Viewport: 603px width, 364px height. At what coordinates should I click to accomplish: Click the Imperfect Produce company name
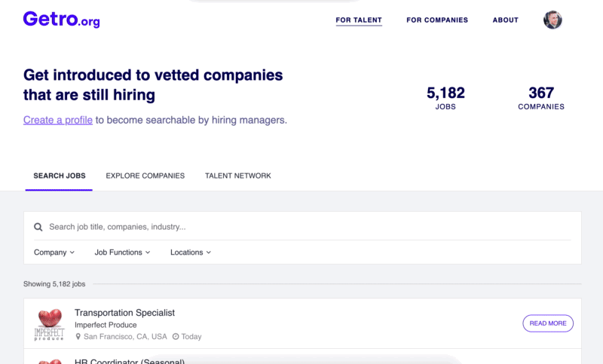[x=106, y=325]
